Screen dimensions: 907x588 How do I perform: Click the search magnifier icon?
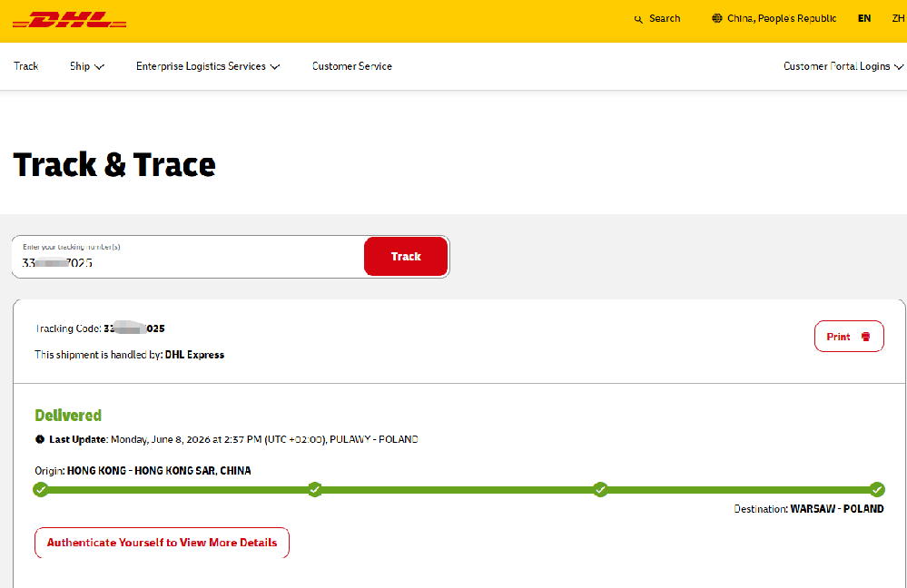point(638,19)
